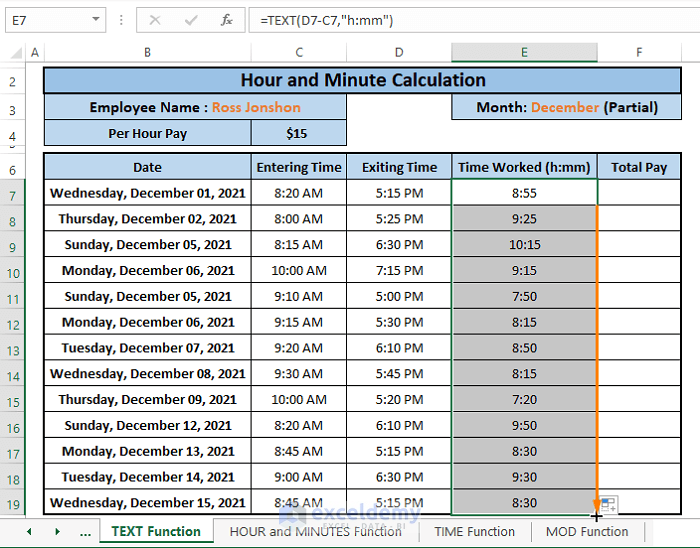Image resolution: width=700 pixels, height=548 pixels.
Task: Open the MOD Function sheet tab
Action: (587, 532)
